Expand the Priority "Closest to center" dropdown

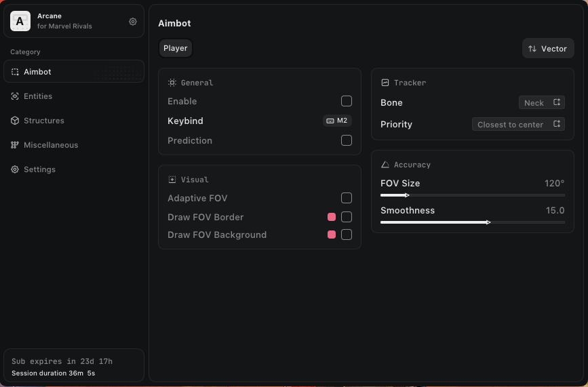pos(518,124)
